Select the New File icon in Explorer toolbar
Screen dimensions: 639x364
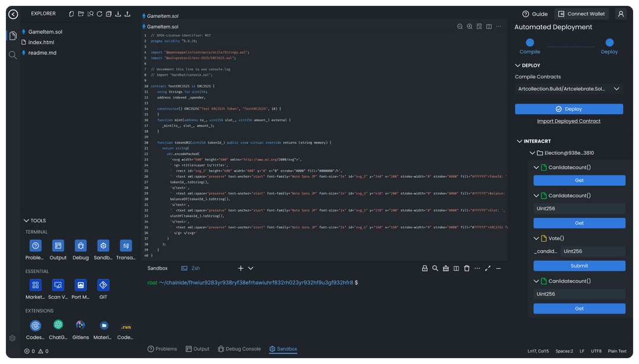(72, 14)
